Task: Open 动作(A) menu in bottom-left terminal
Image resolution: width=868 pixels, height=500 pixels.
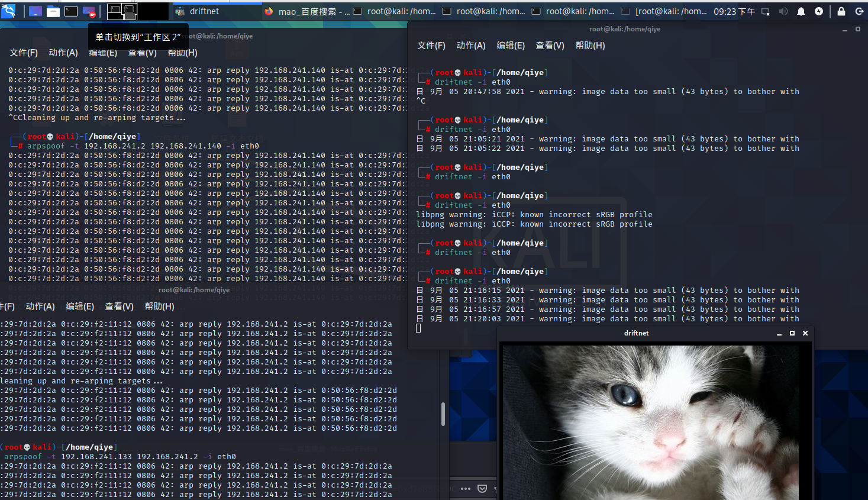Action: pyautogui.click(x=40, y=307)
